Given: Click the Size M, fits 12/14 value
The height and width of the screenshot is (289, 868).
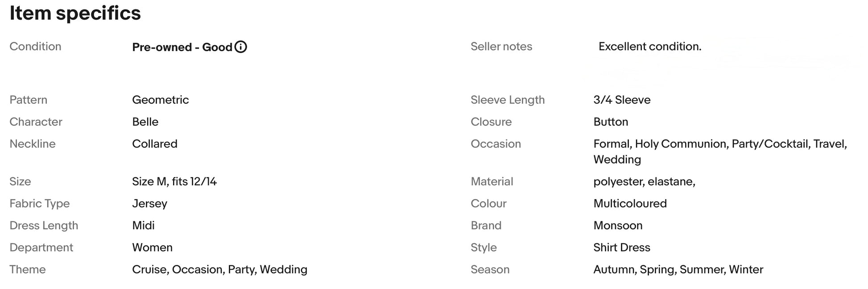Looking at the screenshot, I should (x=174, y=181).
